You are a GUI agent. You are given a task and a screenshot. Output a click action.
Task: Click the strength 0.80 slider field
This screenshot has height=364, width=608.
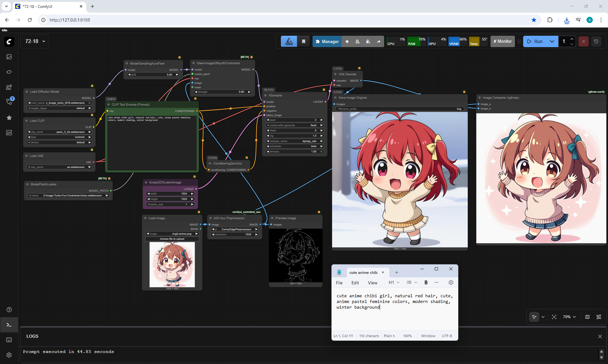(223, 92)
